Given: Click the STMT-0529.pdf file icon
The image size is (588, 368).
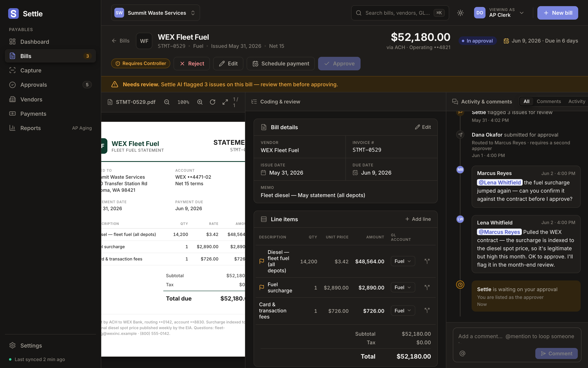Looking at the screenshot, I should (x=110, y=102).
